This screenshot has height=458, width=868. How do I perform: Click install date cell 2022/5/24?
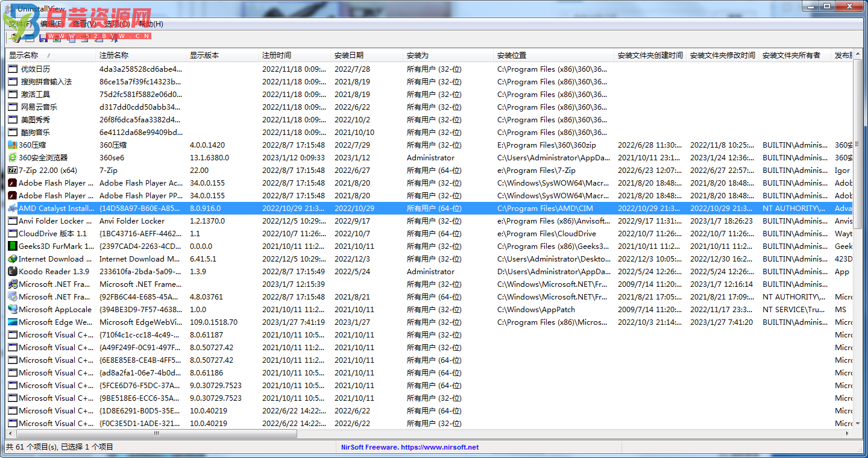click(352, 271)
